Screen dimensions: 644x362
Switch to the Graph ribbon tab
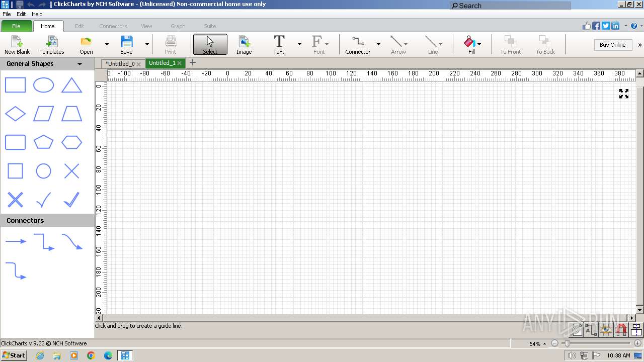tap(178, 26)
